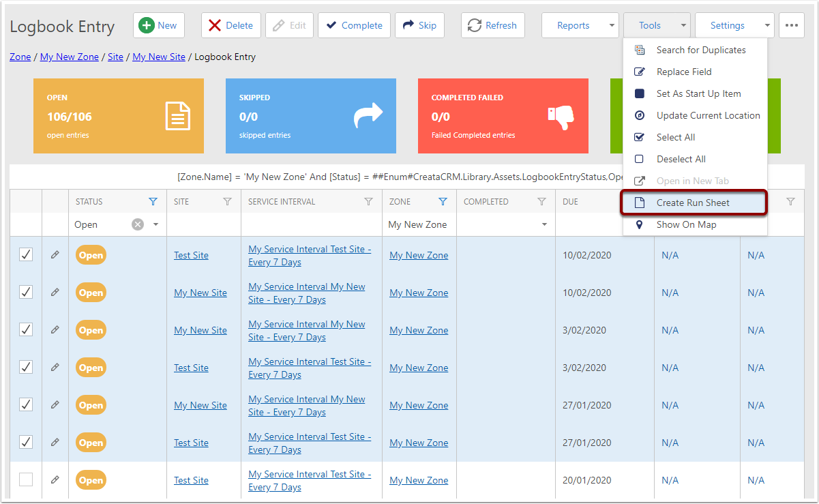Click the Update Current Location compass icon
The width and height of the screenshot is (819, 504).
pos(640,115)
